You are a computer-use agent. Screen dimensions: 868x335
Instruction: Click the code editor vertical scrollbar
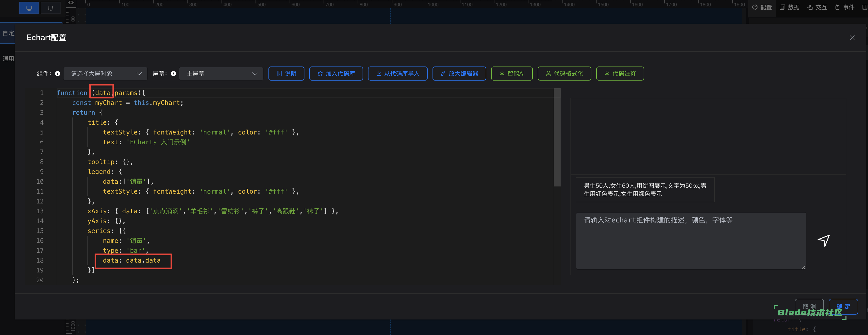click(557, 137)
